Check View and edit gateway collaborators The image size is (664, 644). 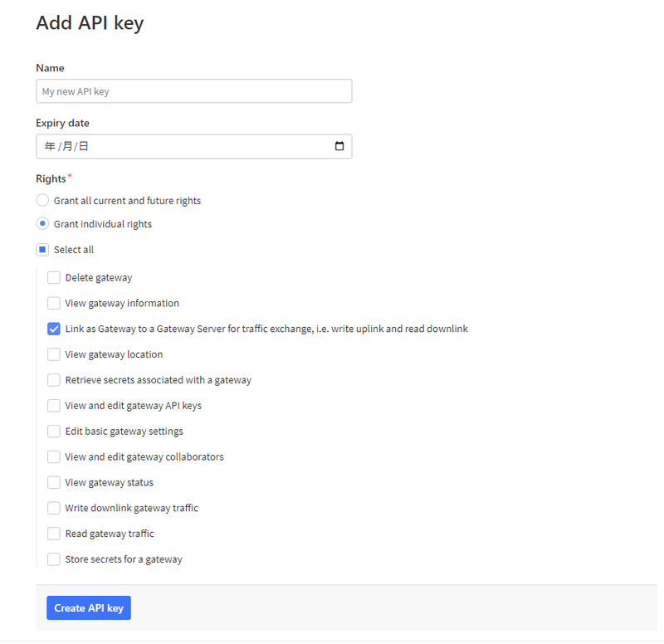[x=54, y=457]
